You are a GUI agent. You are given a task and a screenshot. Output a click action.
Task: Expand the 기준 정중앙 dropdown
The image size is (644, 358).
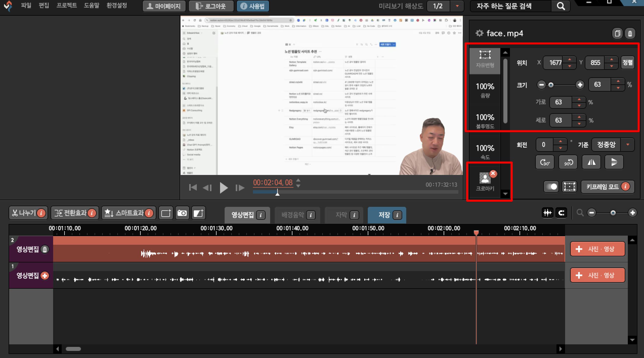pyautogui.click(x=628, y=145)
